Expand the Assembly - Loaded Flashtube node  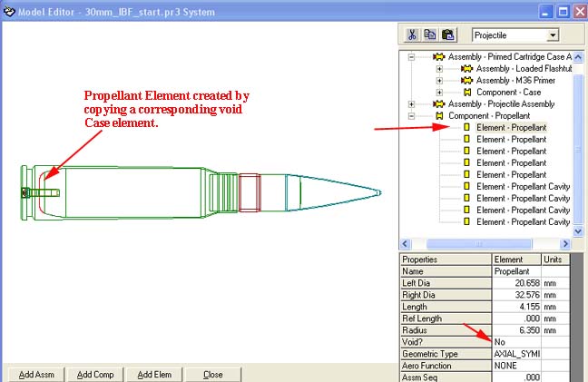[x=439, y=69]
